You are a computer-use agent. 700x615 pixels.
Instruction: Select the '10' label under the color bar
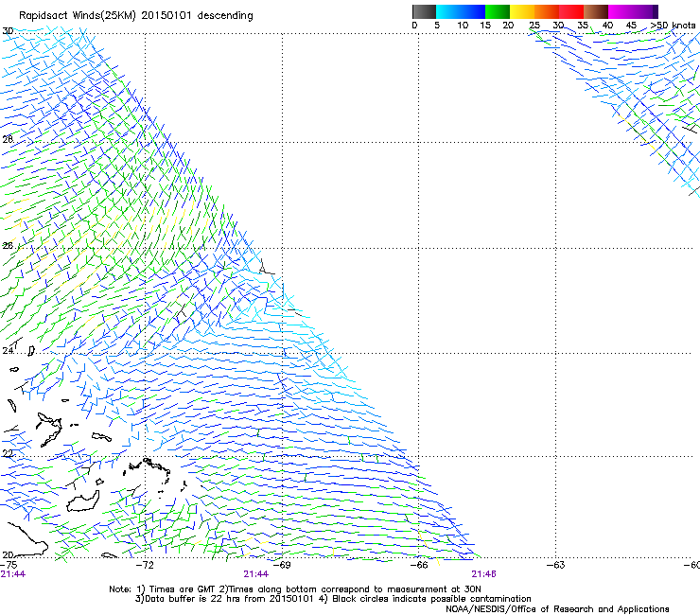pos(463,26)
